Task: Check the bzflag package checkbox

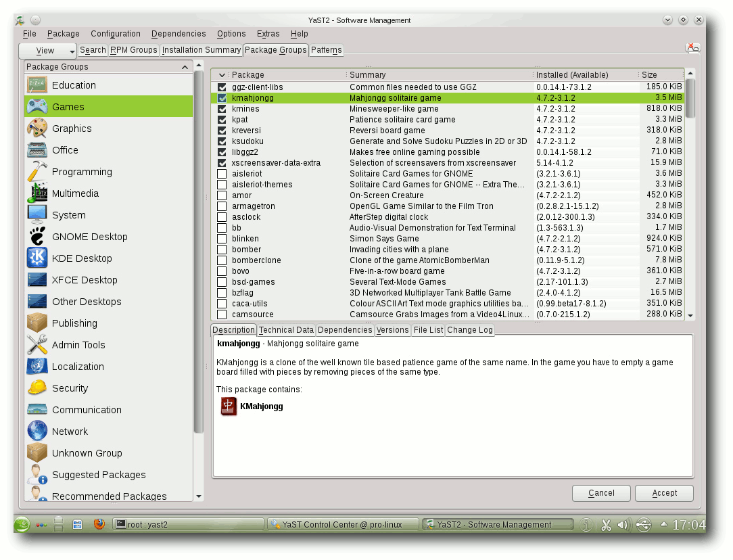Action: 222,293
